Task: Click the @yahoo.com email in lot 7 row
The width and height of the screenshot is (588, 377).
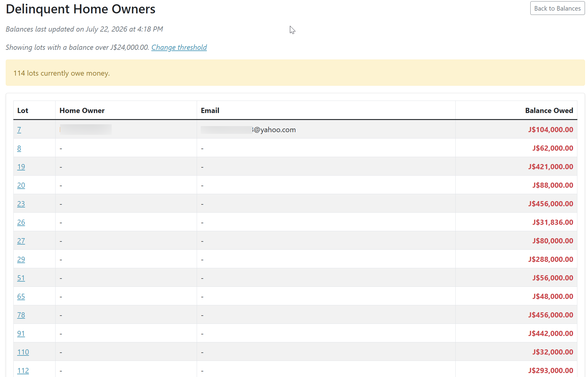Action: 248,130
